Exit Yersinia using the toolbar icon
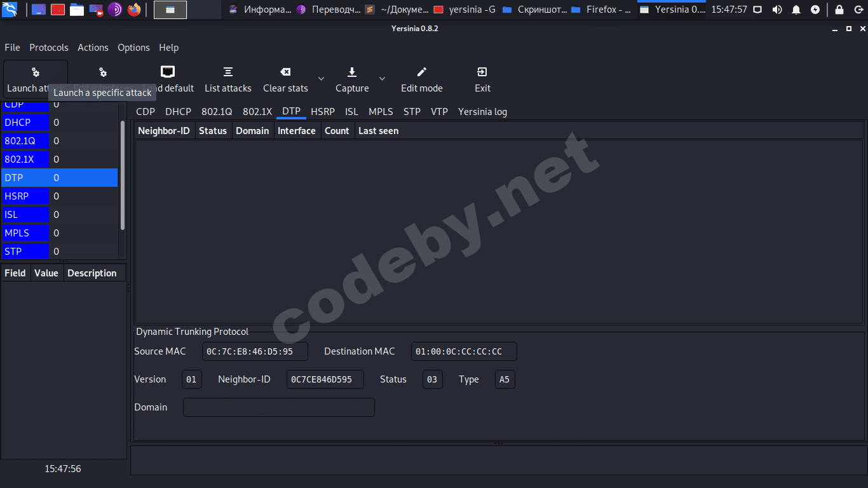Viewport: 868px width, 488px height. click(482, 78)
